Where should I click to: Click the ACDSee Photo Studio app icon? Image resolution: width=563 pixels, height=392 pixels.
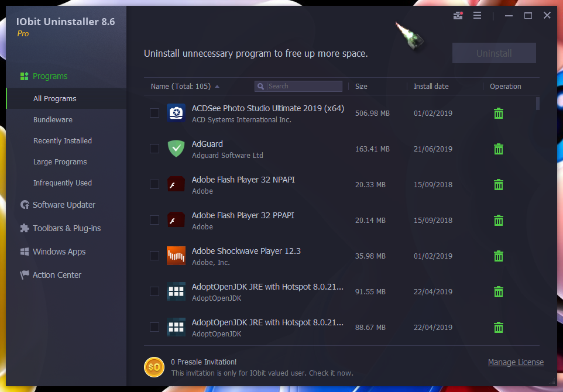click(176, 113)
